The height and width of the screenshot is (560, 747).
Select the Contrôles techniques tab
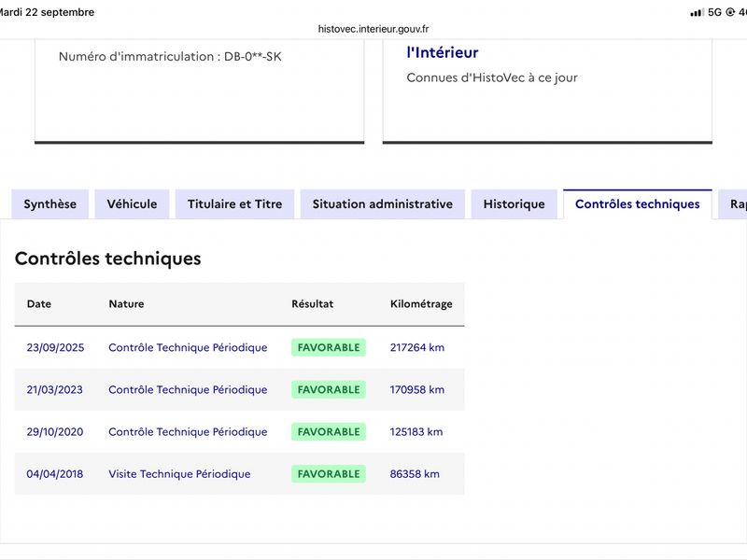tap(638, 203)
